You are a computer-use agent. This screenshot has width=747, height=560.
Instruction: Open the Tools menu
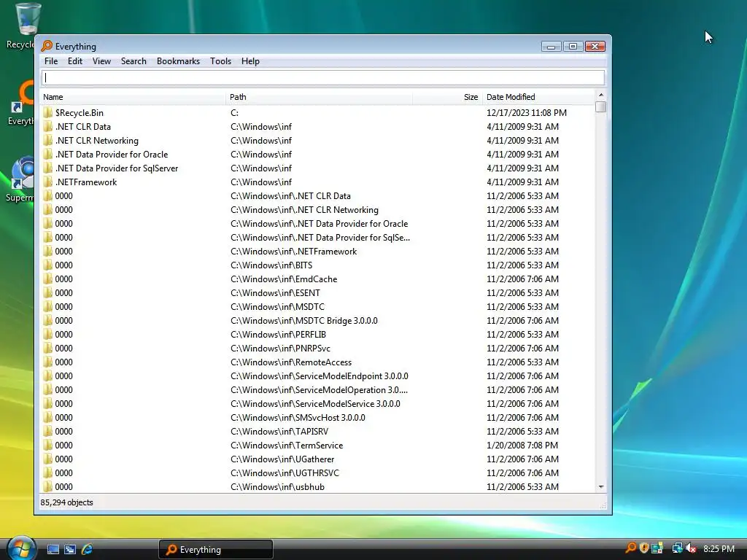220,61
